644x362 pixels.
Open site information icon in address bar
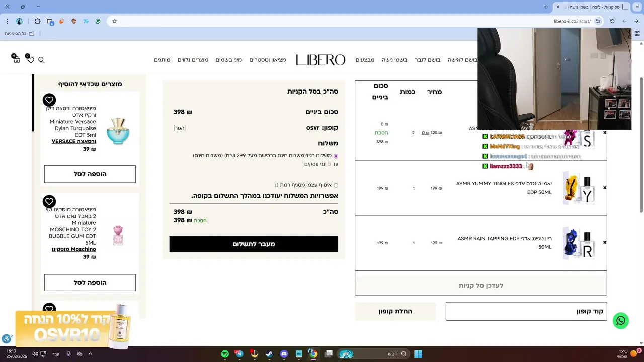pyautogui.click(x=598, y=21)
